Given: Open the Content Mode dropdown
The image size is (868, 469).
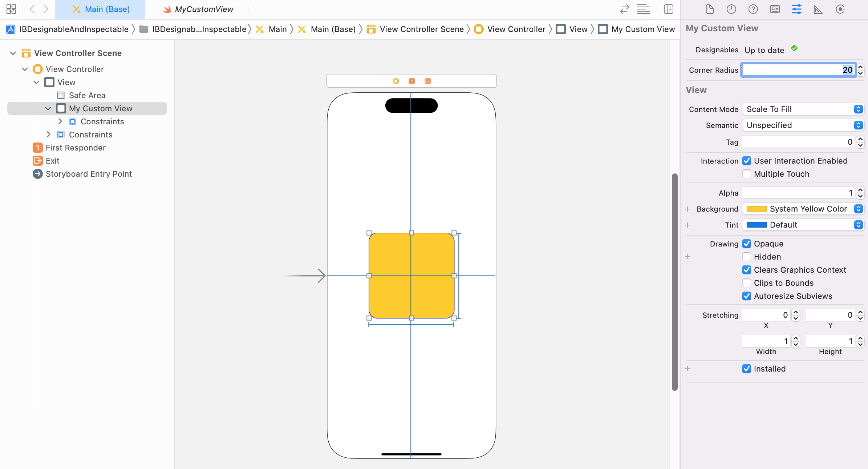Looking at the screenshot, I should (x=803, y=109).
